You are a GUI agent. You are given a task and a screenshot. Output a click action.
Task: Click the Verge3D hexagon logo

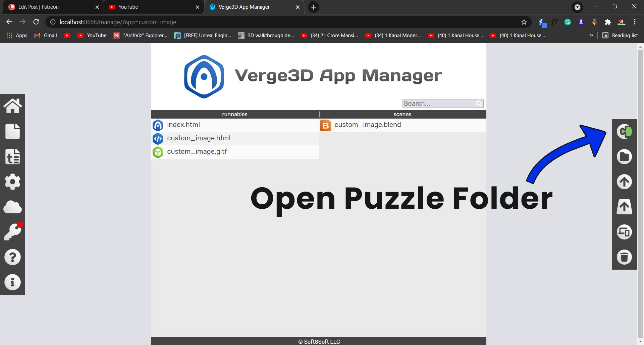point(204,76)
